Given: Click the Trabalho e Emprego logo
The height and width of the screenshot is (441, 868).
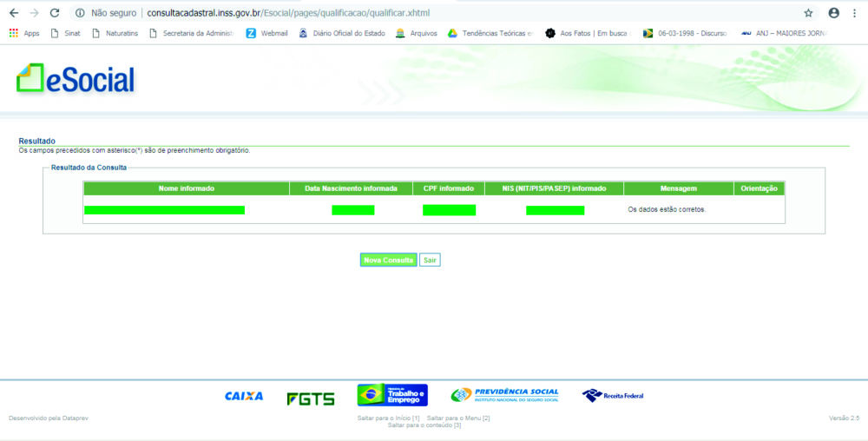Looking at the screenshot, I should 392,395.
